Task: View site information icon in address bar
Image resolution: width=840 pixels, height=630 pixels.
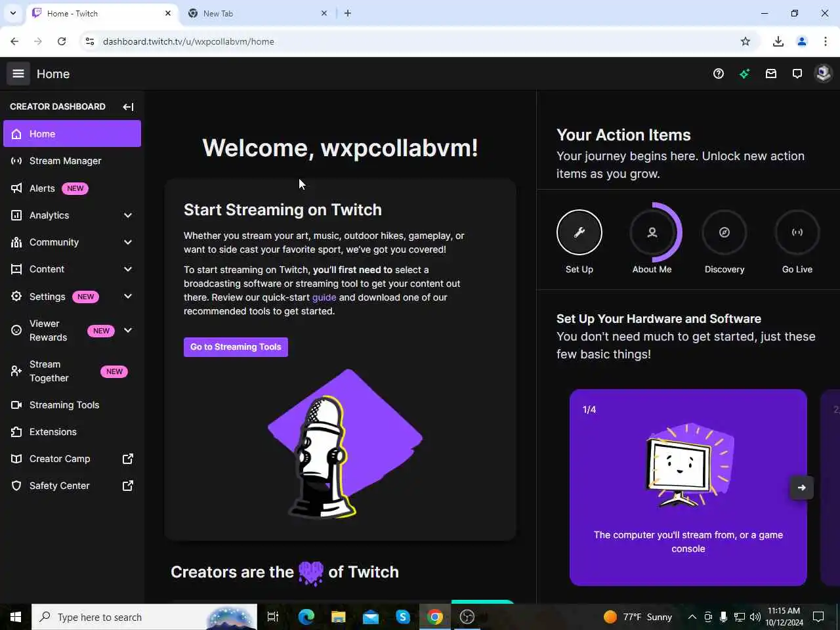Action: (90, 41)
